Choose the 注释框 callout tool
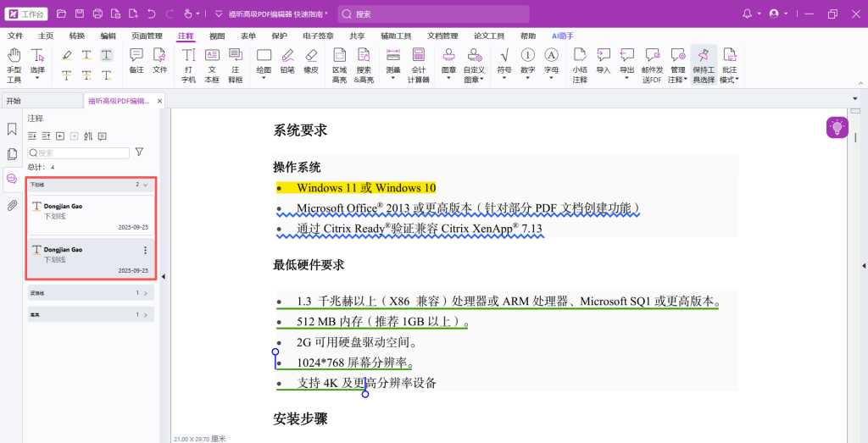The image size is (868, 443). [236, 64]
